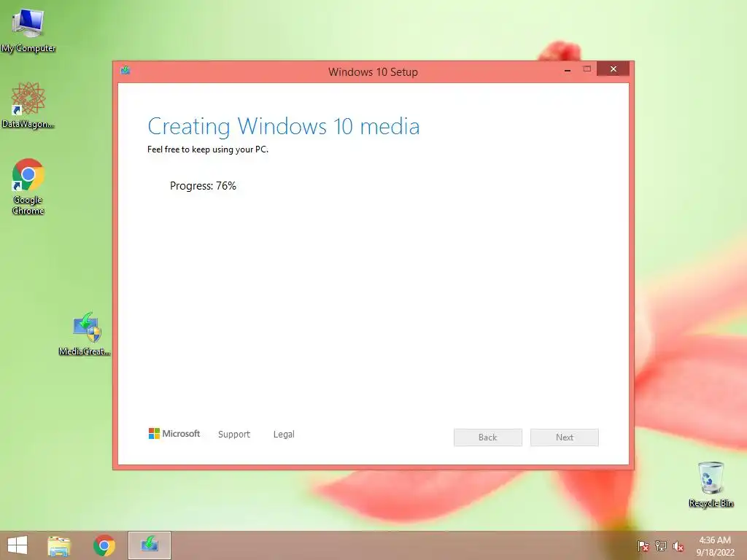
Task: Open network status tray icon
Action: pos(661,545)
